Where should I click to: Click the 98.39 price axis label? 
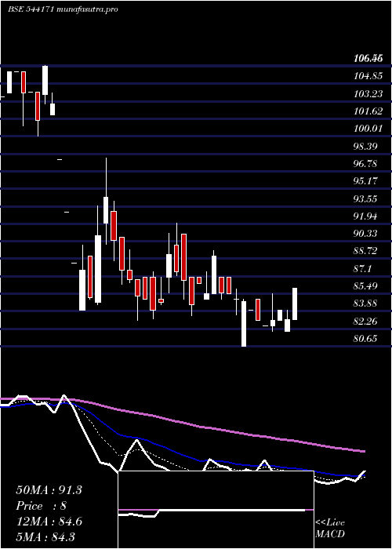366,147
